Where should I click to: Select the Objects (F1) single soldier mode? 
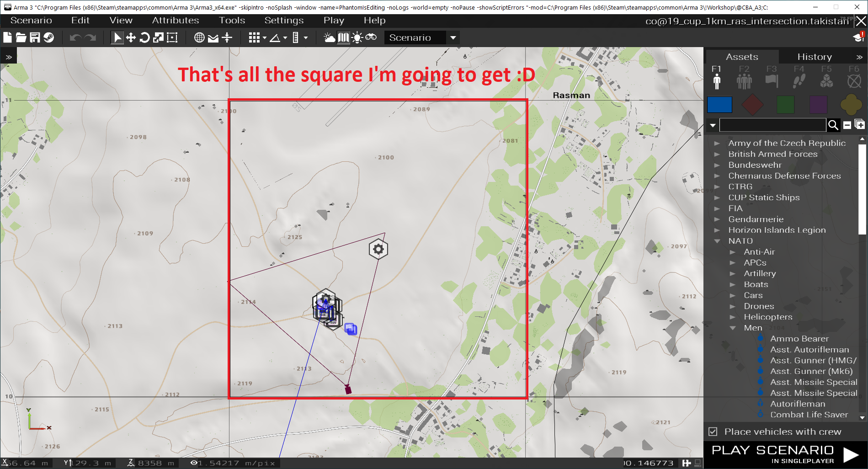(717, 77)
